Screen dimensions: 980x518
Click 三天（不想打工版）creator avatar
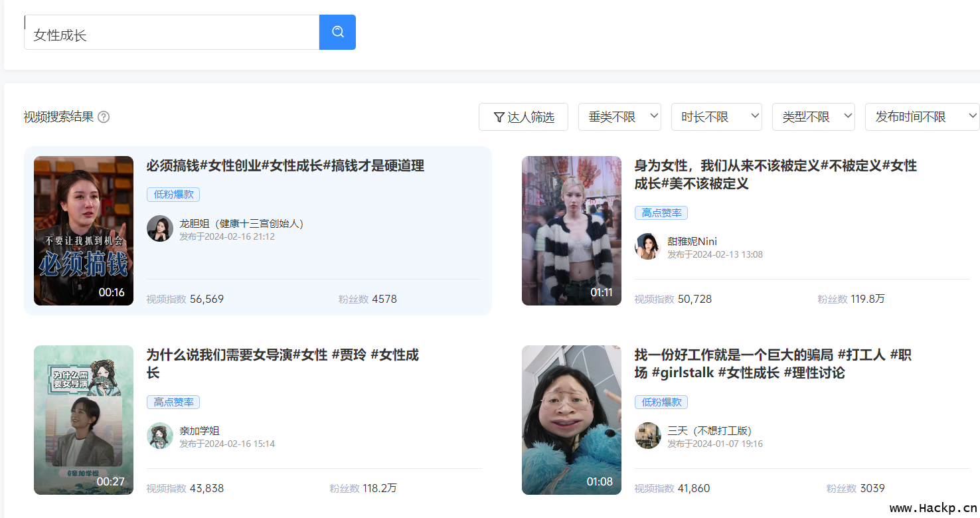647,436
